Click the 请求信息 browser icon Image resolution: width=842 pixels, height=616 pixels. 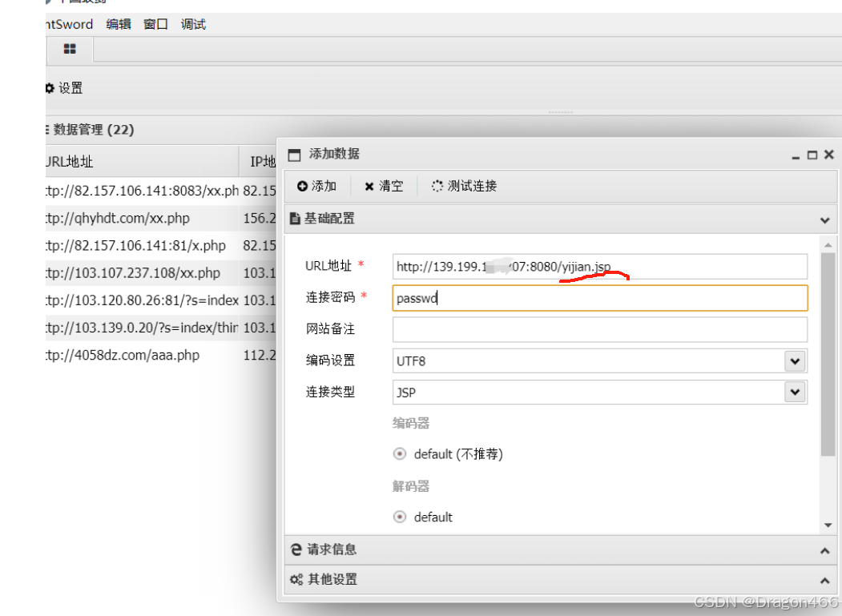[296, 550]
